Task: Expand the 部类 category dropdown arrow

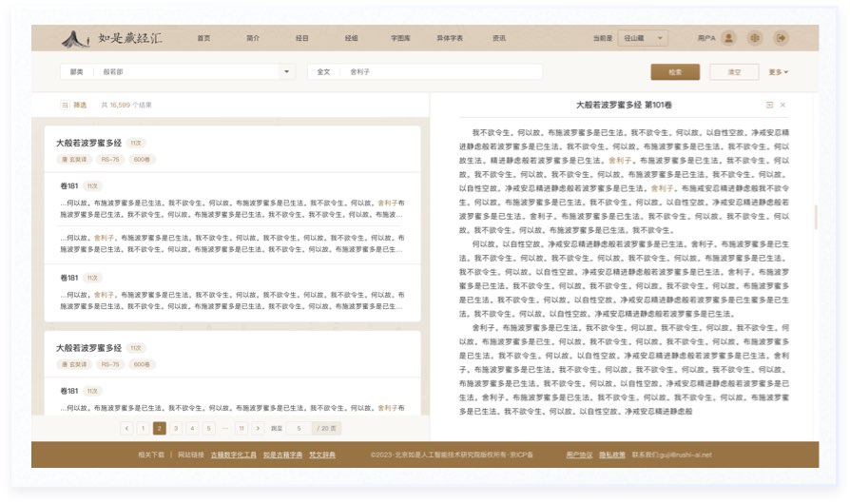Action: (x=287, y=72)
